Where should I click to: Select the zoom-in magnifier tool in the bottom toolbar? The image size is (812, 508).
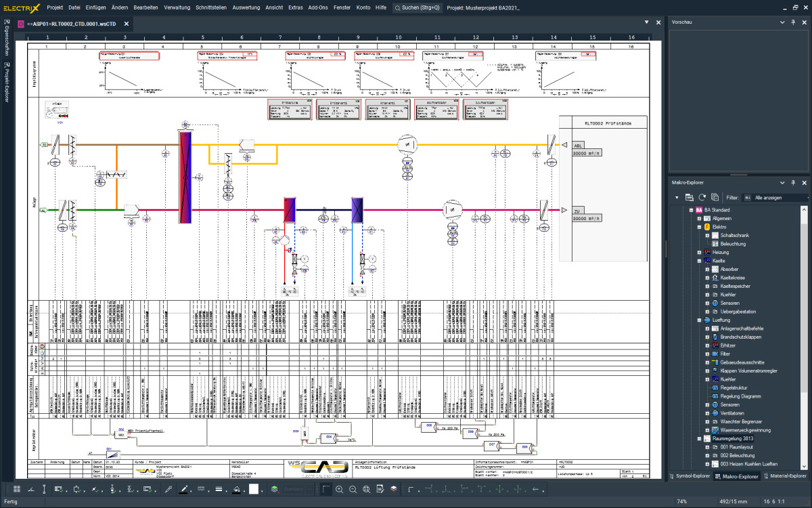coord(340,490)
